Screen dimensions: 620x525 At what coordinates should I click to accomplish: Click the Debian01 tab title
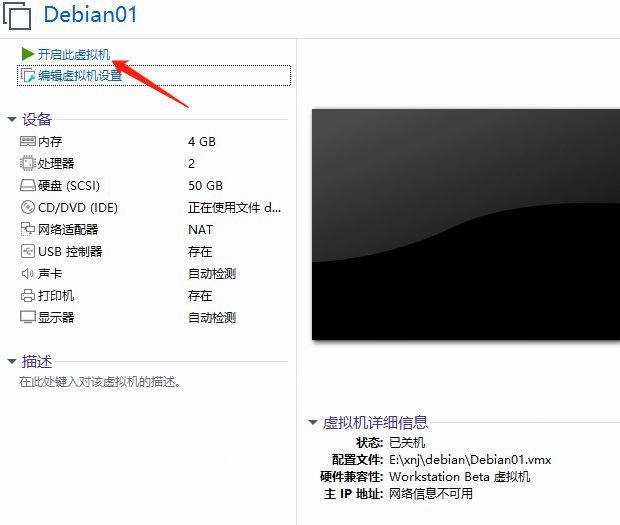coord(90,15)
